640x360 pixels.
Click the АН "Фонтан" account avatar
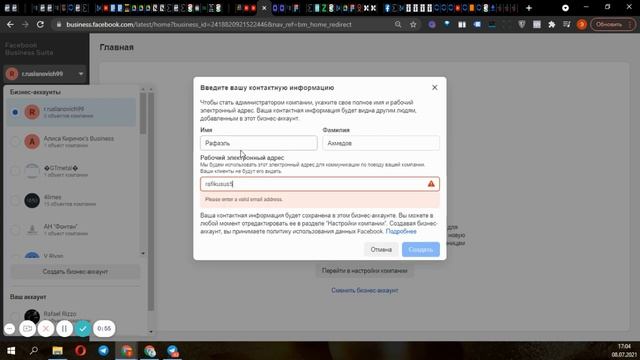[x=32, y=230]
